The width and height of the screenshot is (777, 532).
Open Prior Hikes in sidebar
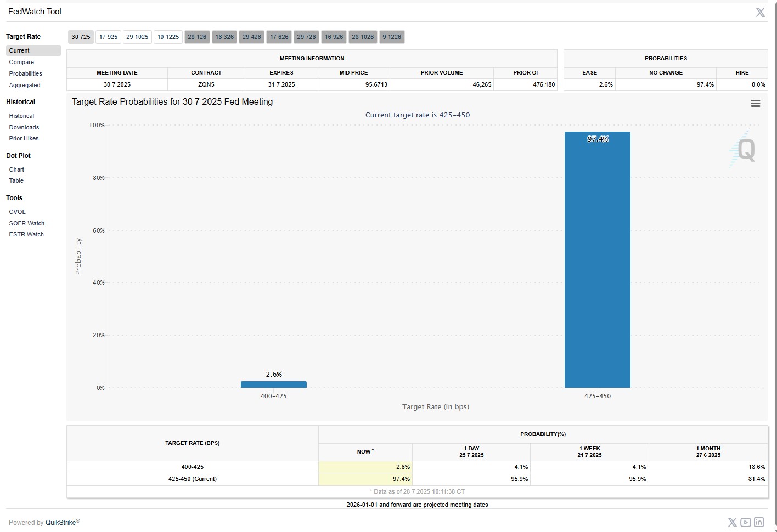(24, 138)
